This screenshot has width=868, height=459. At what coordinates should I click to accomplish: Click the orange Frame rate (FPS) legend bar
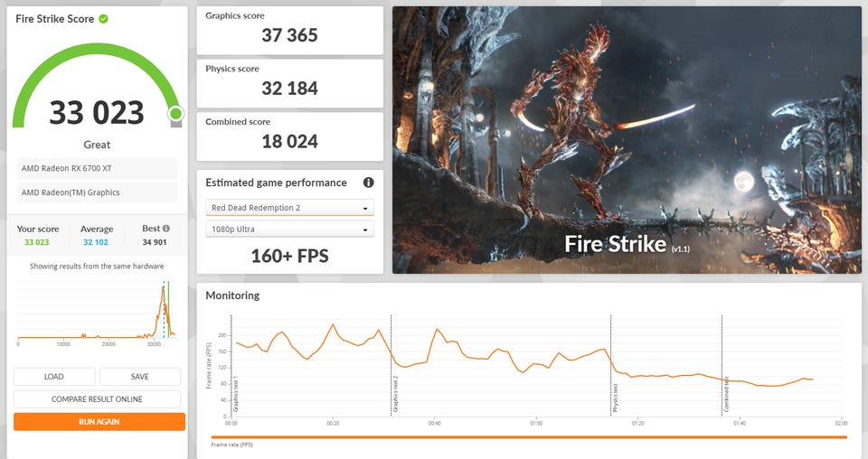pyautogui.click(x=529, y=437)
